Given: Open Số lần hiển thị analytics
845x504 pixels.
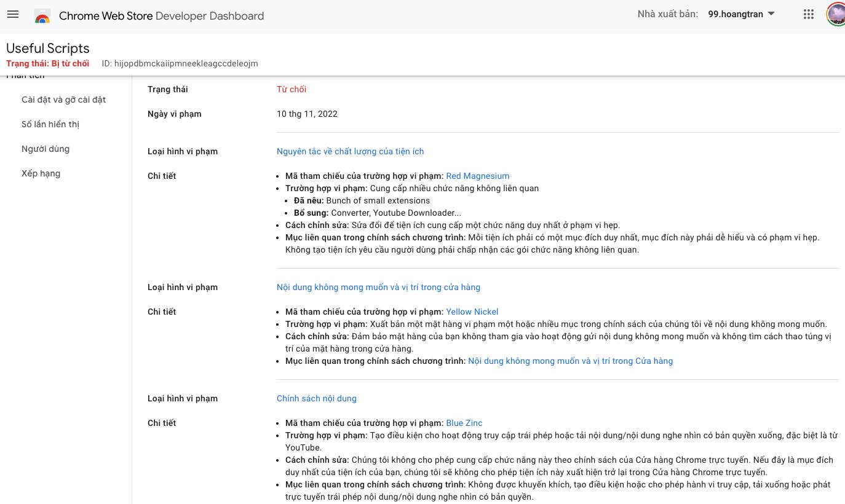Looking at the screenshot, I should point(50,124).
